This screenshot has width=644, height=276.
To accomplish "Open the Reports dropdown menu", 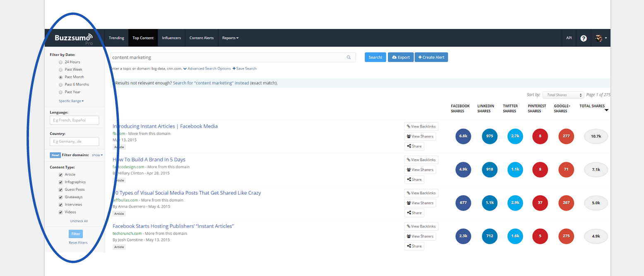I will point(230,38).
